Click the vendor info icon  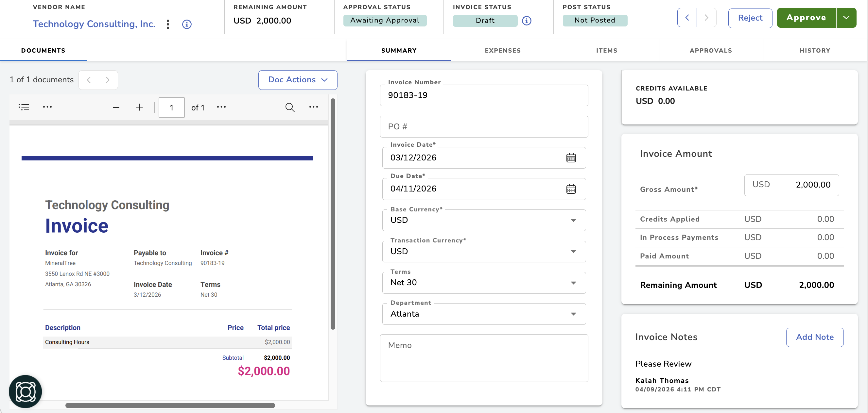[x=187, y=24]
